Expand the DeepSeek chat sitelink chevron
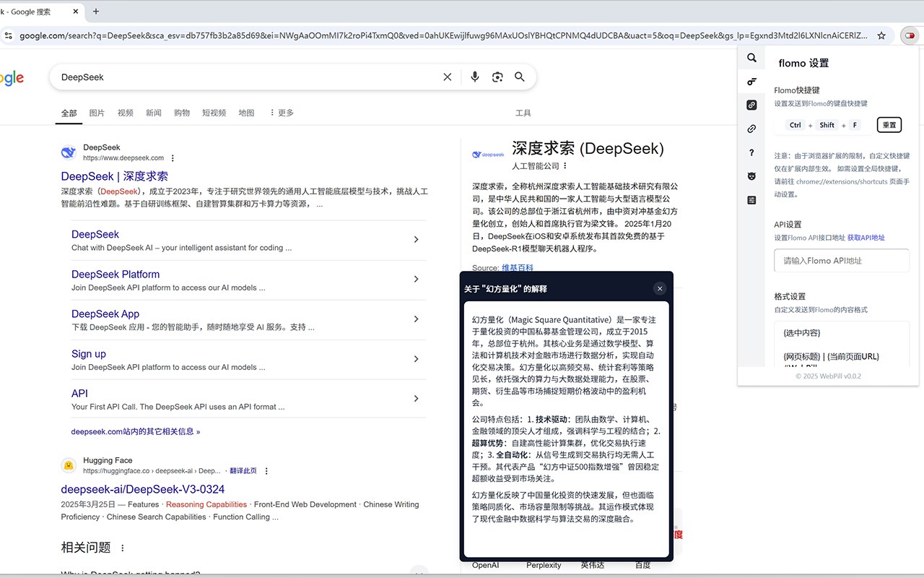 (416, 240)
